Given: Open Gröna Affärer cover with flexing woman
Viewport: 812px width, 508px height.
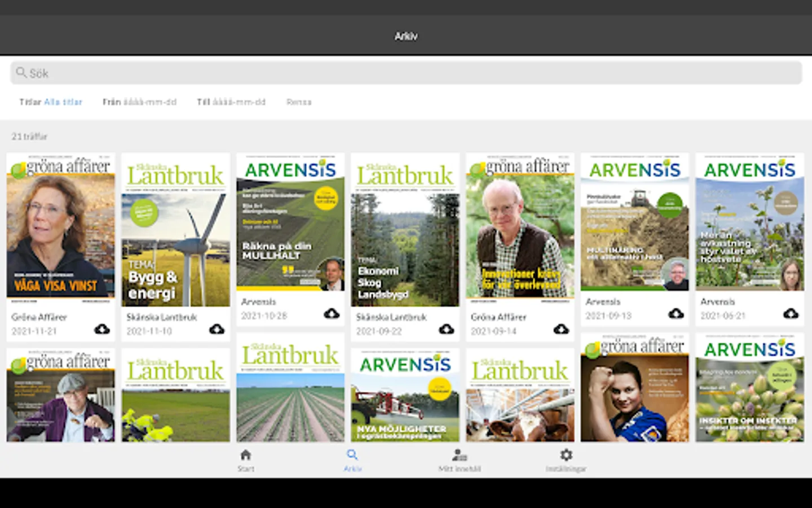Looking at the screenshot, I should (635, 387).
